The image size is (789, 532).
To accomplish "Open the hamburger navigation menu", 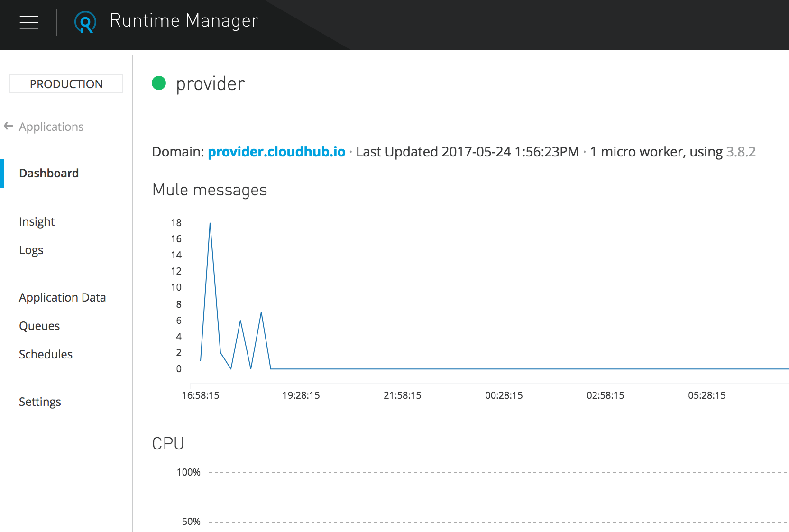I will pos(29,22).
